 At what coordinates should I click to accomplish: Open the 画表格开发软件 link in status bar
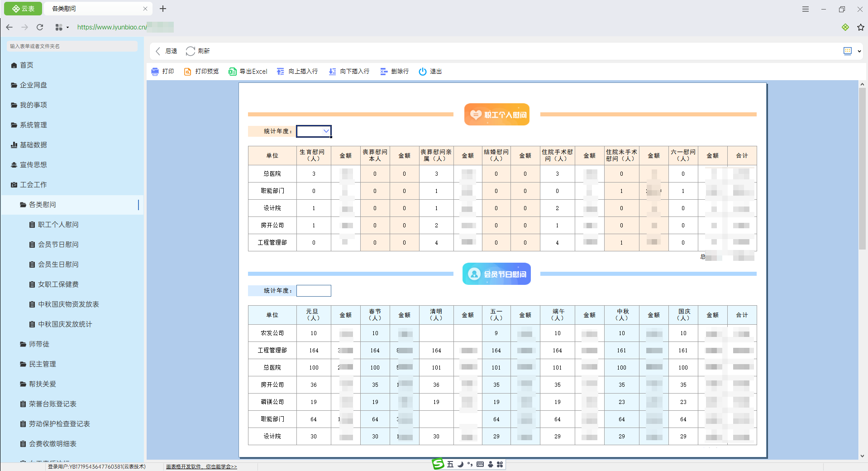(x=201, y=466)
